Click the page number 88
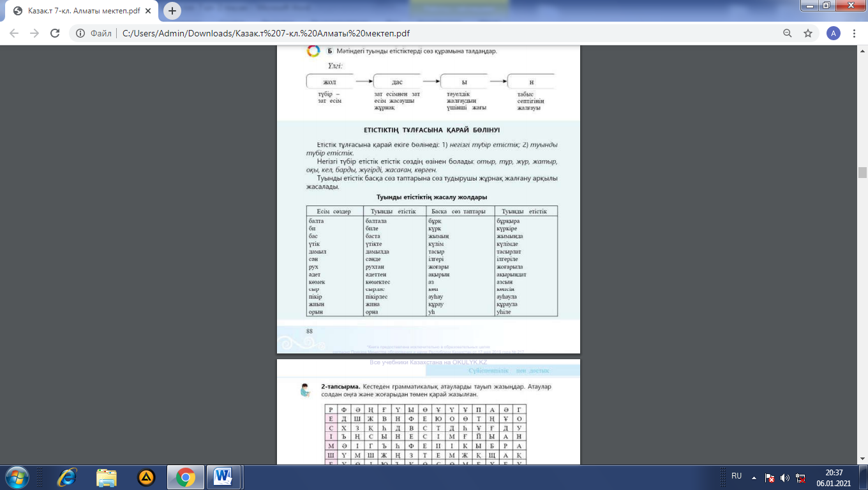868x490 pixels. (x=310, y=331)
